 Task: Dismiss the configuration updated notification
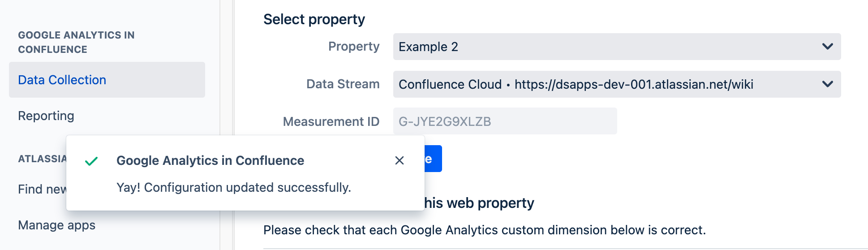pos(400,160)
